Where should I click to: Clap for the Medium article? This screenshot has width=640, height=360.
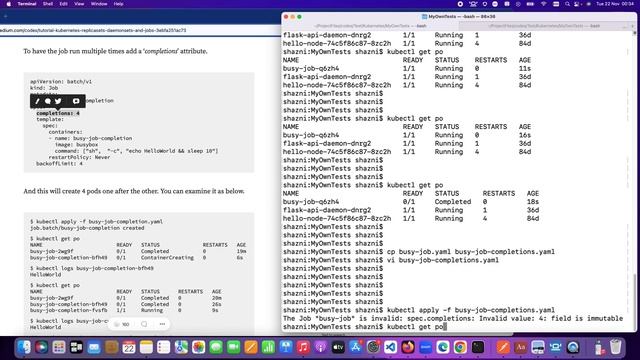[x=117, y=324]
